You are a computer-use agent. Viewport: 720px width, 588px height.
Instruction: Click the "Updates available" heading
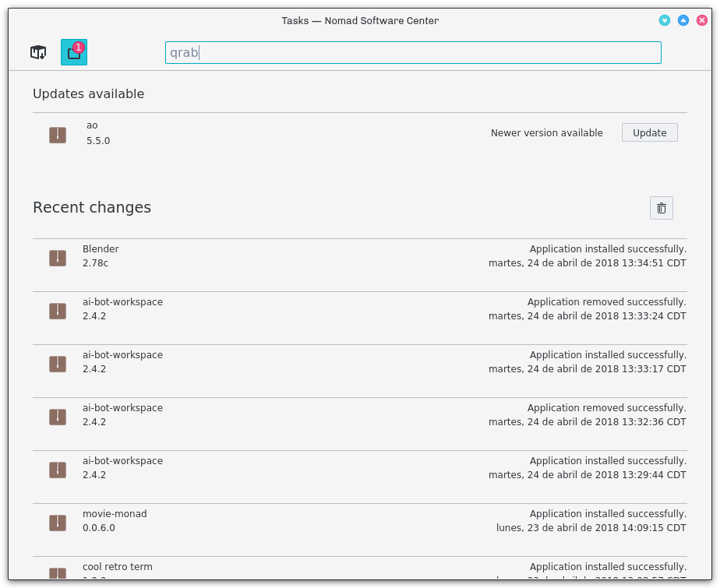(89, 93)
